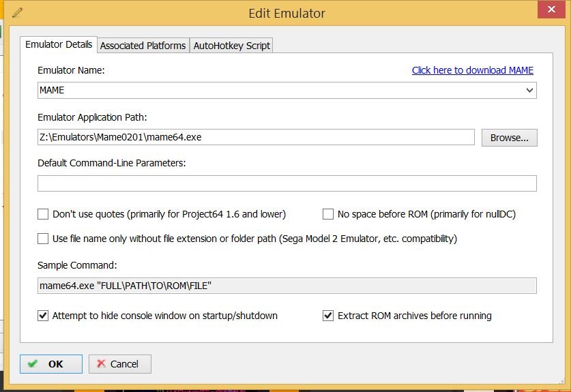571x392 pixels.
Task: Click Cancel to discard changes
Action: (x=120, y=364)
